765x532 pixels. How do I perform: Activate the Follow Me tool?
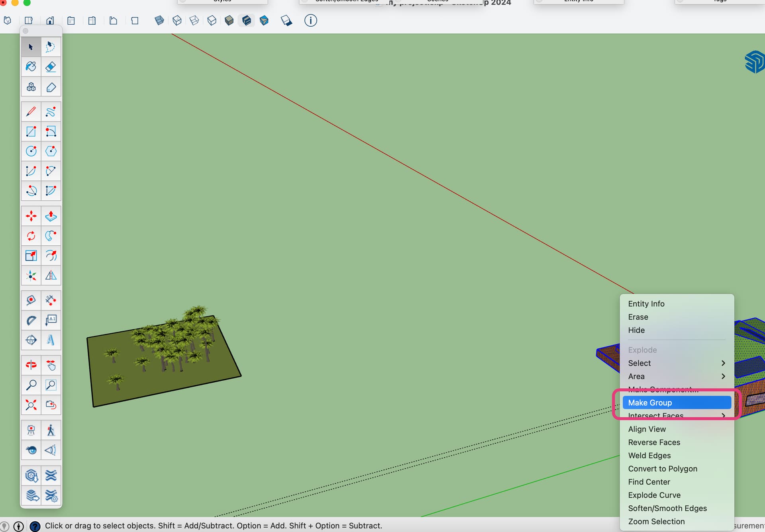coord(51,236)
